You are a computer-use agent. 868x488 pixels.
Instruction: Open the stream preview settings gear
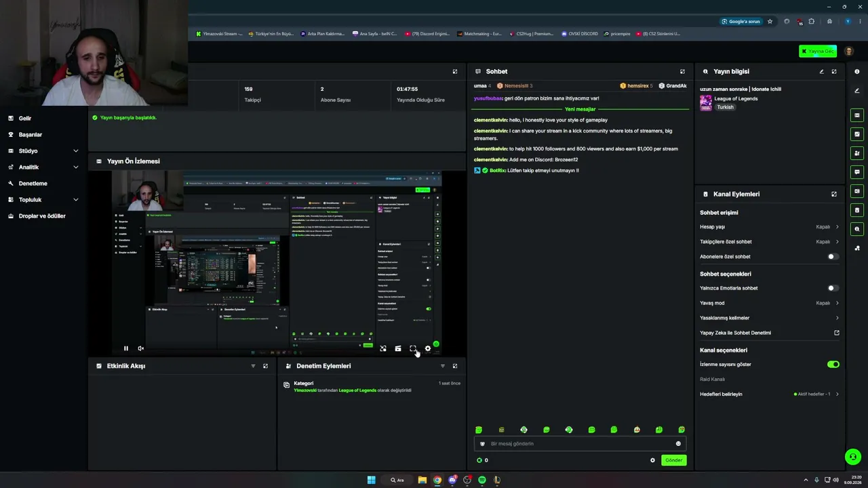(428, 348)
